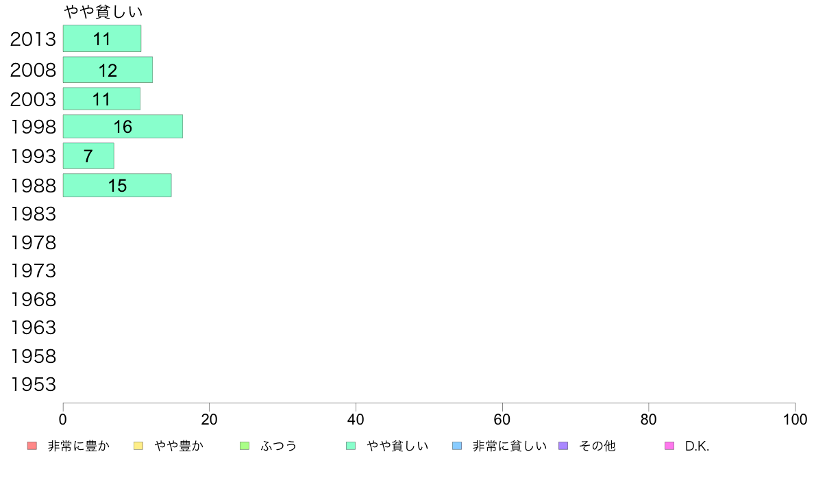
Task: Click the mint やや貧しい legend swatch
Action: (351, 446)
